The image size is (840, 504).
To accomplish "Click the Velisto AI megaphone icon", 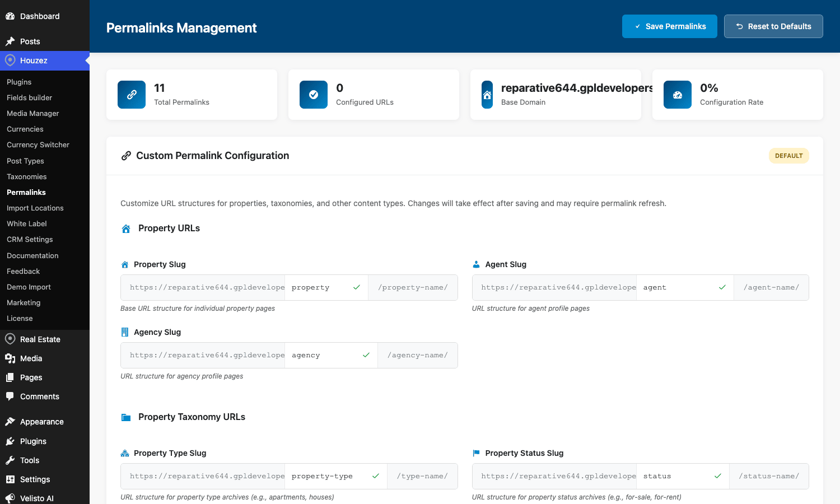I will click(10, 498).
